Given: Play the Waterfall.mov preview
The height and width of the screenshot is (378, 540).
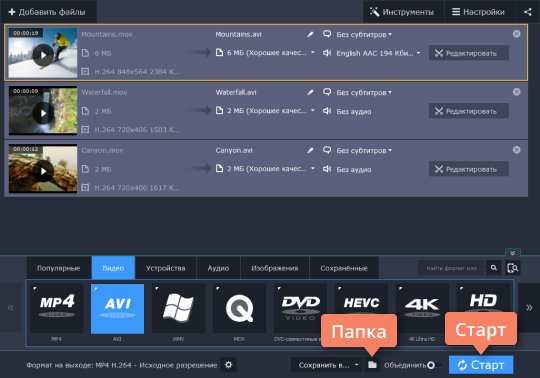Looking at the screenshot, I should 43,113.
